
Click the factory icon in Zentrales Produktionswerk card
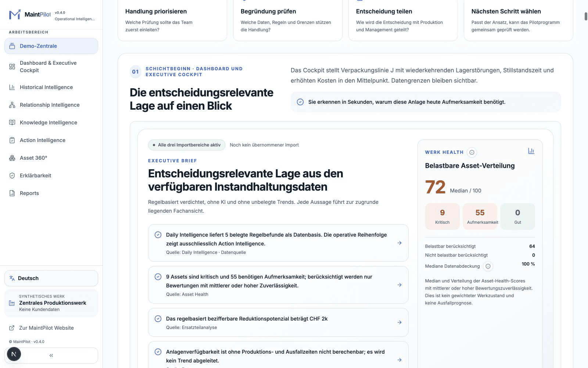(12, 303)
